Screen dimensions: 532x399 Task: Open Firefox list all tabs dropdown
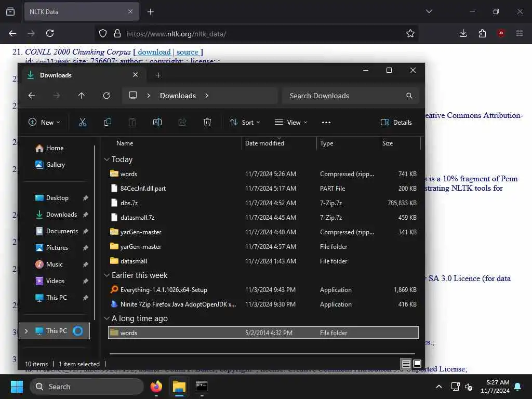tap(429, 11)
